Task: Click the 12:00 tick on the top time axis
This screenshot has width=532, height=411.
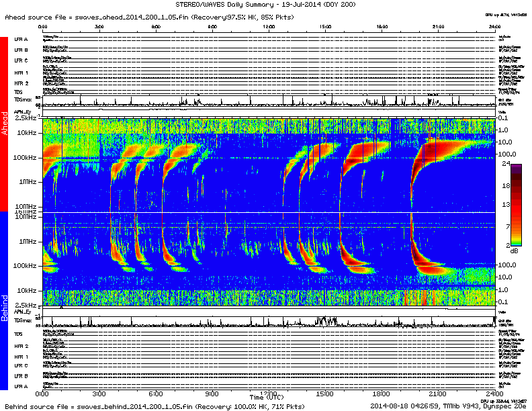Action: [269, 26]
